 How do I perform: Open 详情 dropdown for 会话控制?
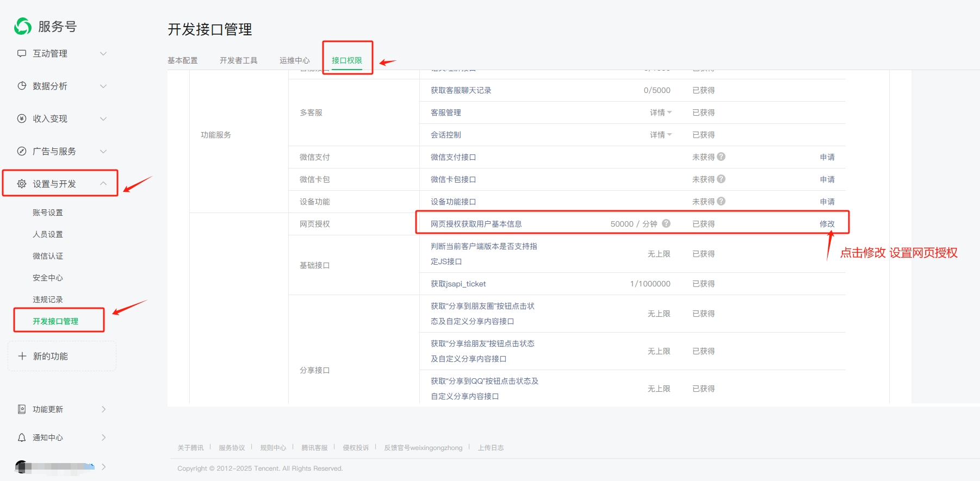click(x=661, y=135)
